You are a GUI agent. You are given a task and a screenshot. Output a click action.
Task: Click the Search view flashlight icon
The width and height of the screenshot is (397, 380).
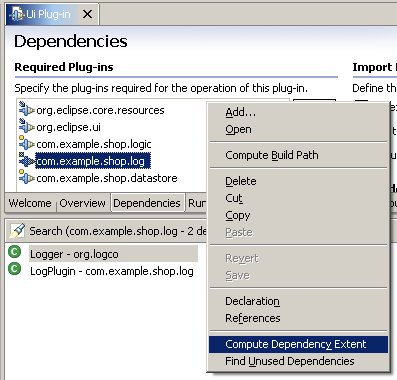(x=17, y=230)
